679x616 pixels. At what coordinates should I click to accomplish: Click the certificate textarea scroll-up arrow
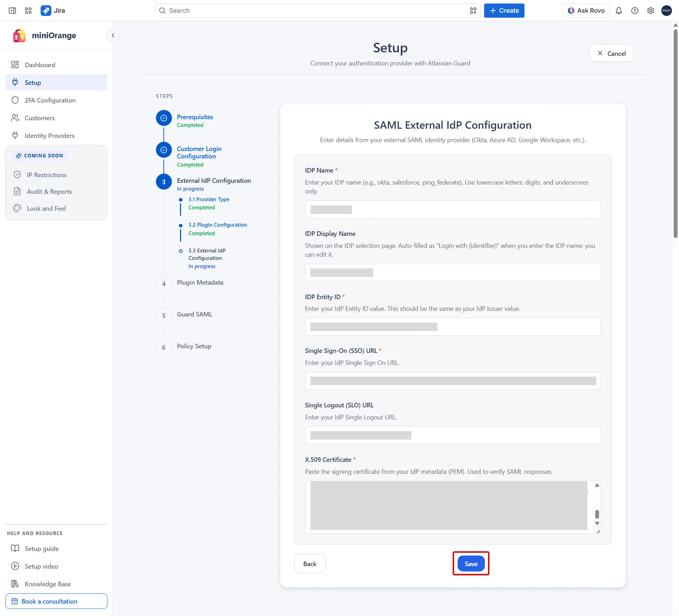(597, 485)
